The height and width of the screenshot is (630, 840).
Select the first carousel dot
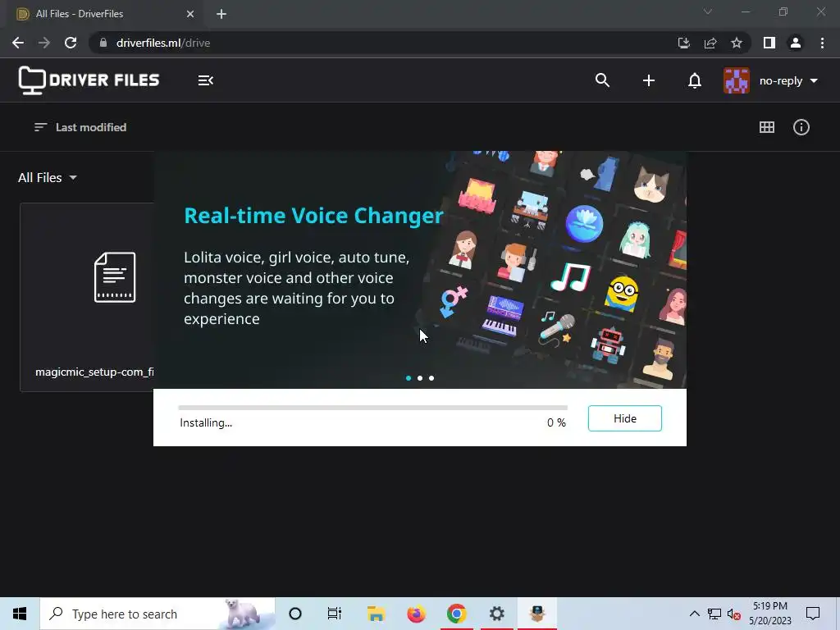coord(409,378)
